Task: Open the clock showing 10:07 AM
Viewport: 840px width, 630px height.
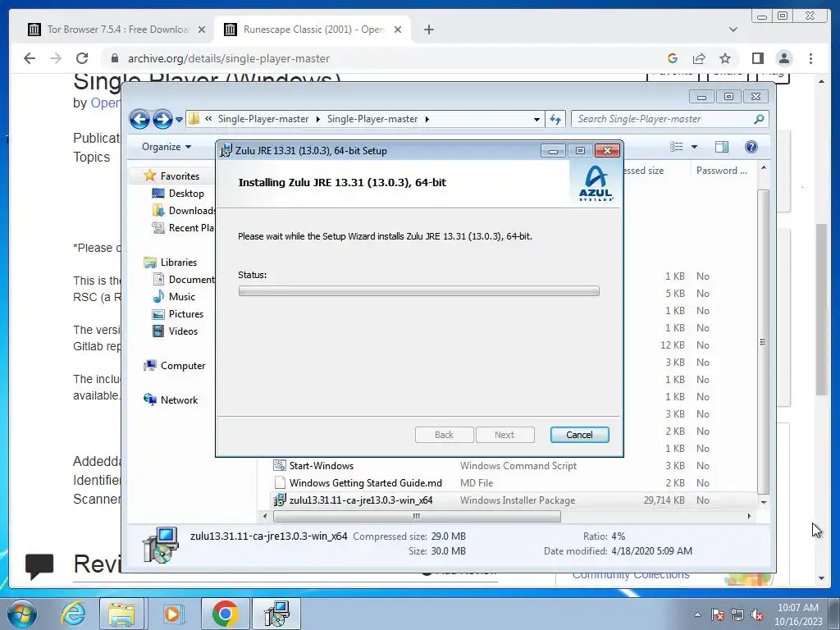Action: [x=797, y=608]
